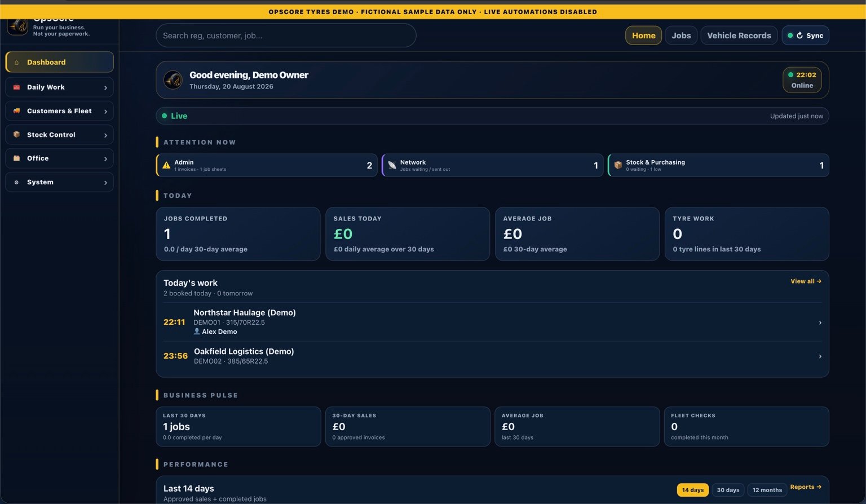Open Oakfield Logistics job row chevron
Screen dimensions: 866x504
click(820, 356)
